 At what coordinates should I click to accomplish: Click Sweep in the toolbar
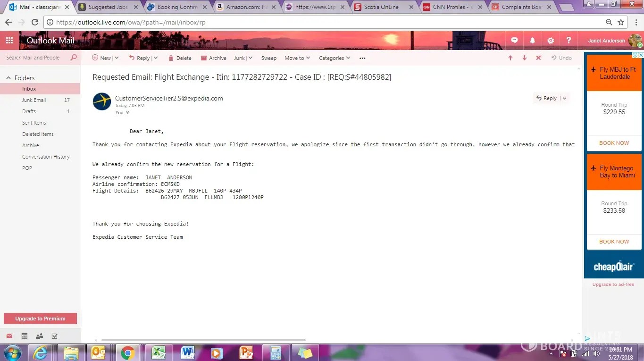(269, 58)
